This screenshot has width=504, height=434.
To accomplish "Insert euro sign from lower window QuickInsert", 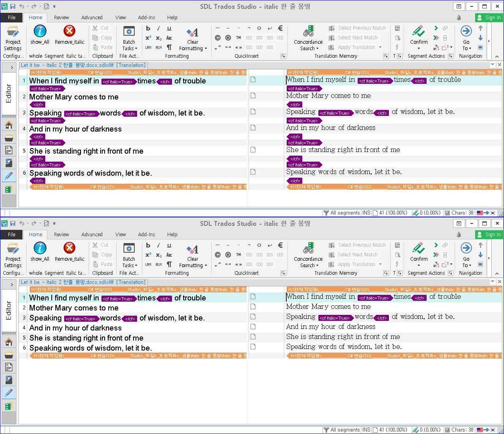I will coord(280,245).
